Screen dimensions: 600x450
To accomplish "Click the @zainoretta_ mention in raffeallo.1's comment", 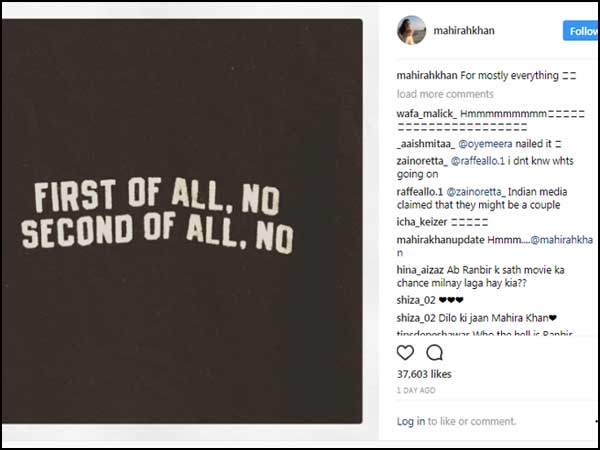I will coord(484,190).
